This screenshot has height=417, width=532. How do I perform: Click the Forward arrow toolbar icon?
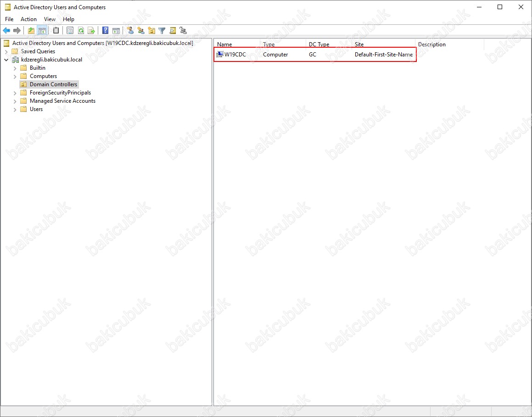click(17, 31)
